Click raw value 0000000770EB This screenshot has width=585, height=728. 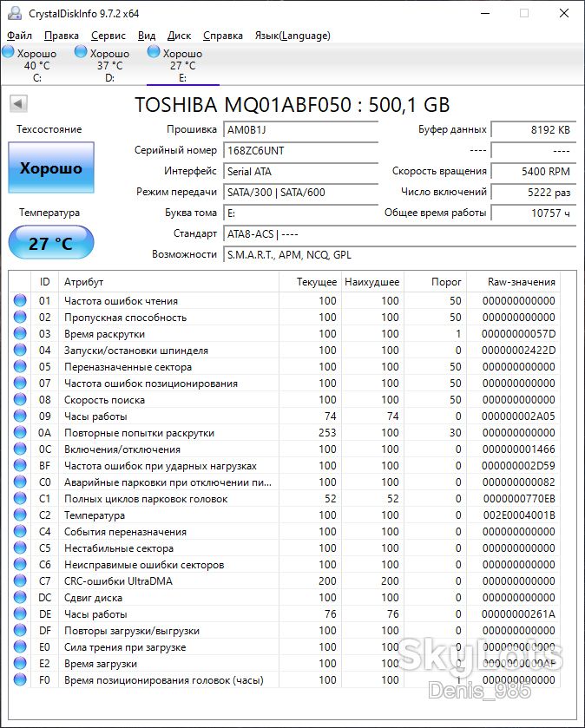click(x=519, y=499)
